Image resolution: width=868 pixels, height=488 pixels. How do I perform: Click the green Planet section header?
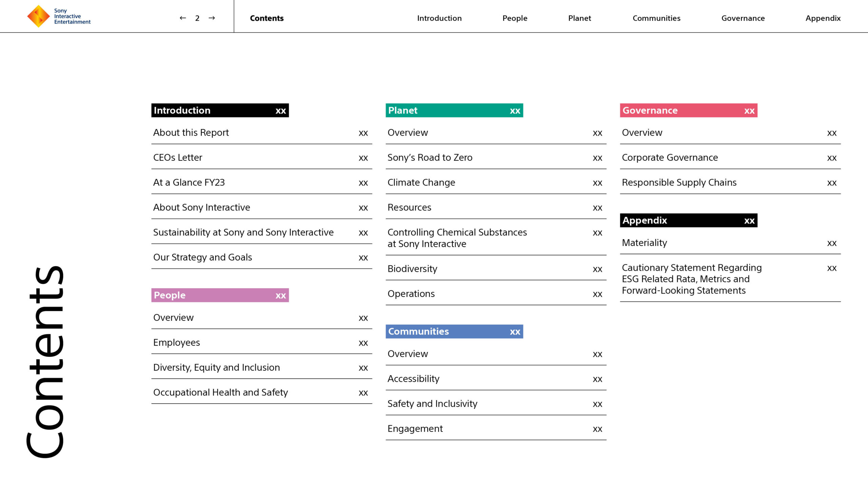(x=454, y=110)
